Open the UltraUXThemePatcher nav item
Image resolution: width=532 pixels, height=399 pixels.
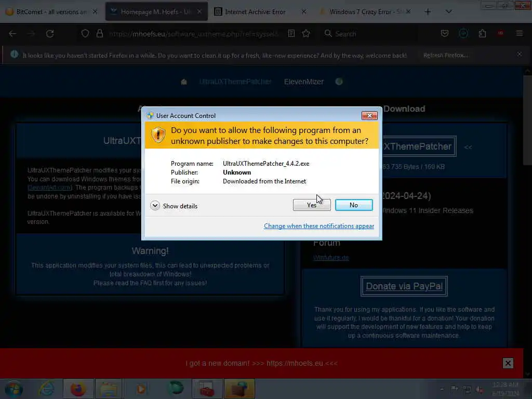coord(235,82)
